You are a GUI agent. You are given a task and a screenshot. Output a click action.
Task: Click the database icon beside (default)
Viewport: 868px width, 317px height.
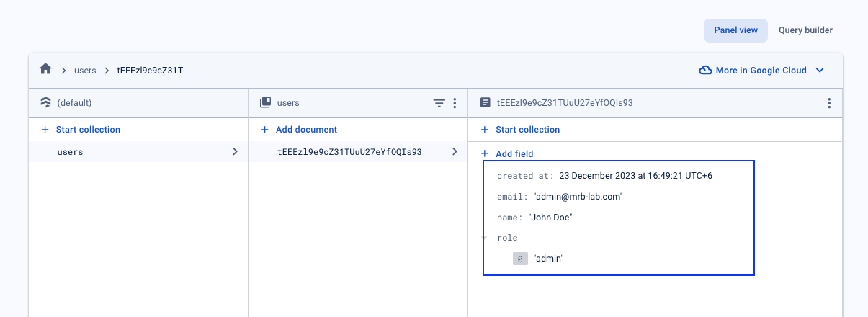click(x=45, y=103)
